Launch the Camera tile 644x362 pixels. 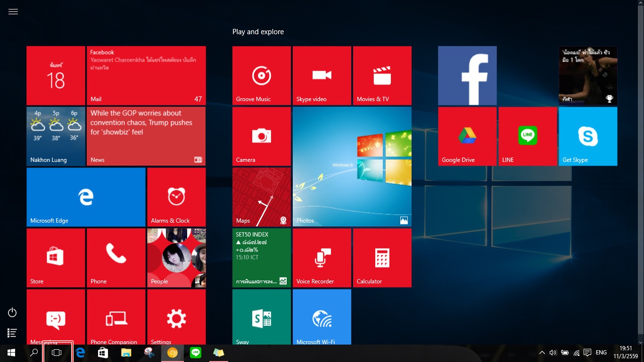tap(262, 136)
